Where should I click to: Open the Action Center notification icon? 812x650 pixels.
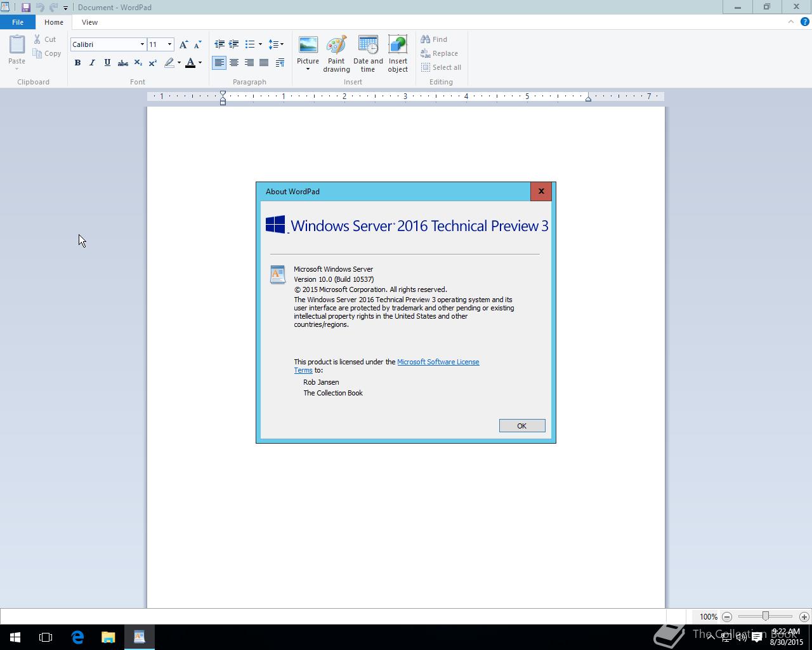757,637
